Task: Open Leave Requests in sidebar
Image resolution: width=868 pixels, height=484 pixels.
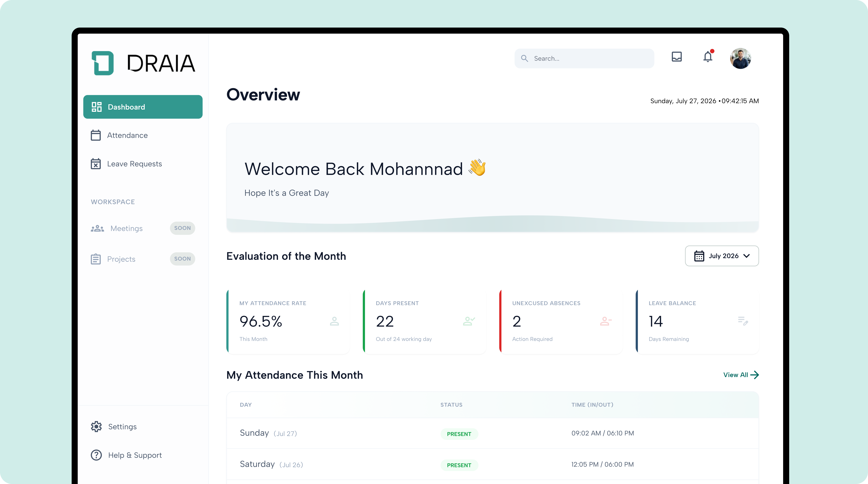Action: point(143,164)
